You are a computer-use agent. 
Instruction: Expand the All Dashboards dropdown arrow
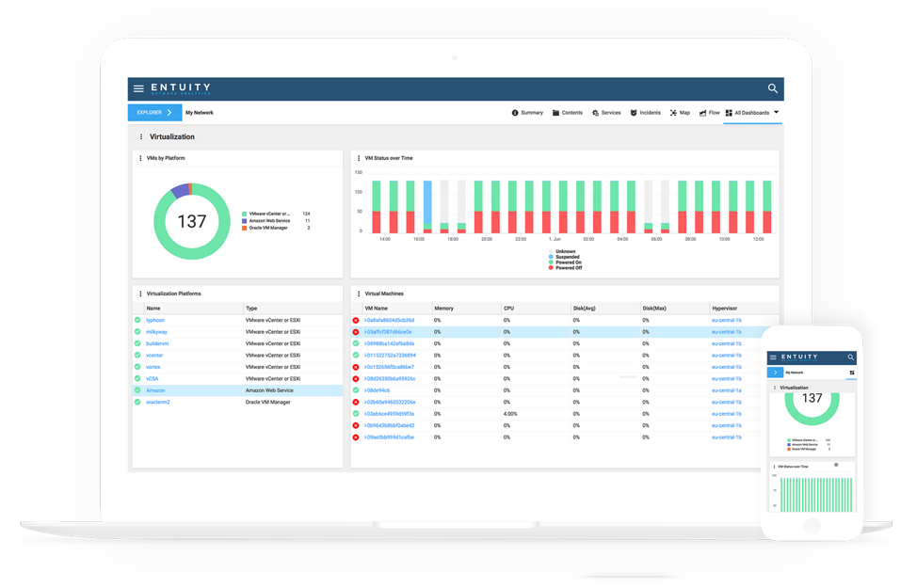pyautogui.click(x=777, y=112)
